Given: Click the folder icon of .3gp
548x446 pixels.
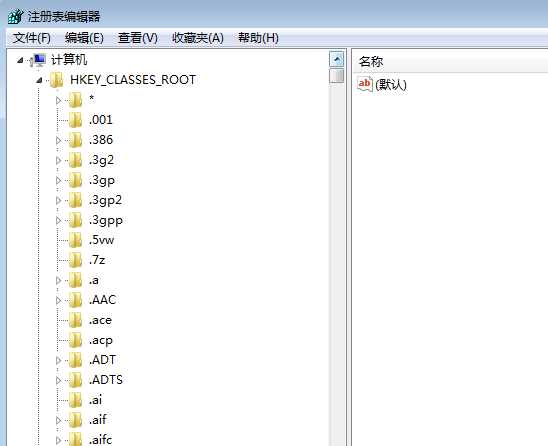Looking at the screenshot, I should pyautogui.click(x=75, y=180).
